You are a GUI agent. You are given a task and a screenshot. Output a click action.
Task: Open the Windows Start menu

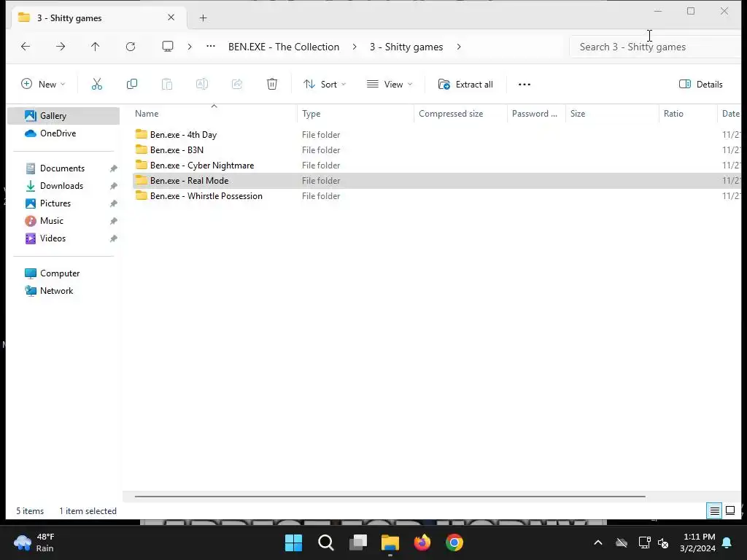[x=293, y=542]
